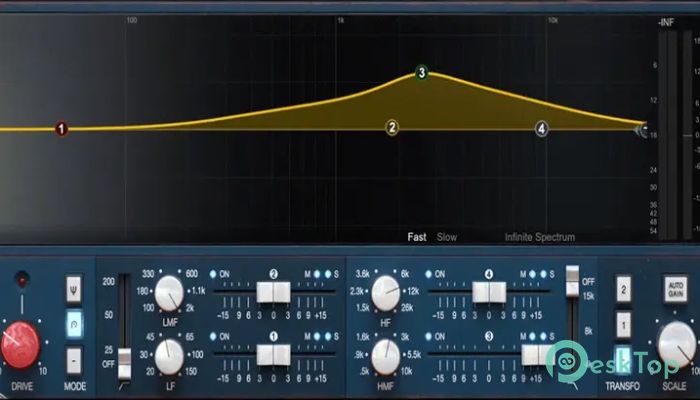Screen dimensions: 700x400
Task: Click EQ node 1 on the curve
Action: (62, 129)
